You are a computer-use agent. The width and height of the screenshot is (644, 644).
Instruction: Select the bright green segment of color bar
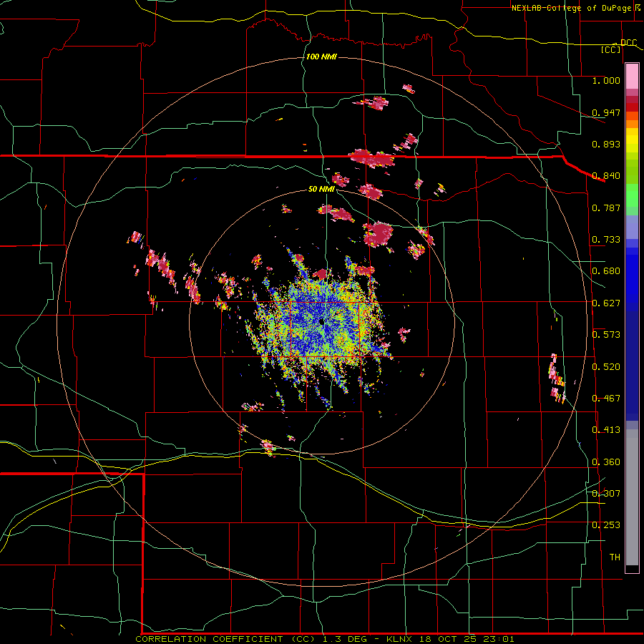click(632, 195)
